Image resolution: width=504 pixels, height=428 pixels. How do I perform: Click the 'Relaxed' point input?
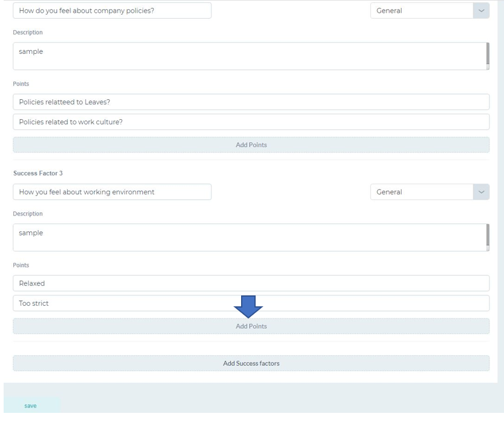pyautogui.click(x=251, y=283)
